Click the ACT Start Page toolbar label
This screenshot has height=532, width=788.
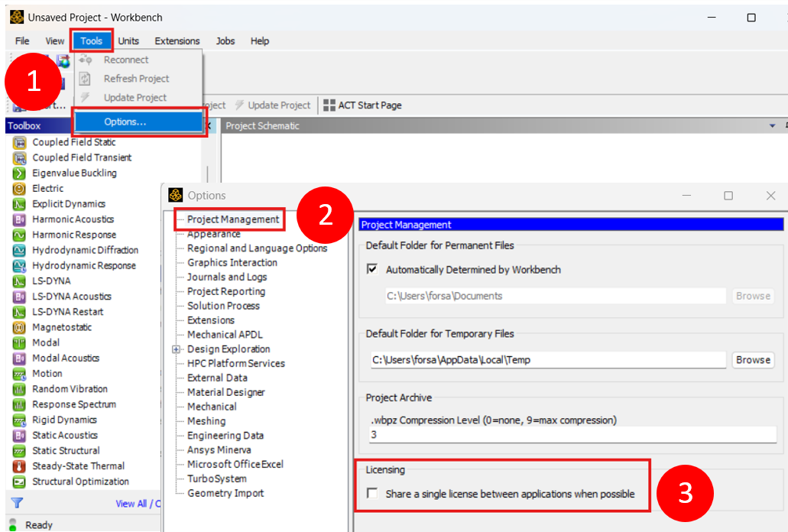369,105
